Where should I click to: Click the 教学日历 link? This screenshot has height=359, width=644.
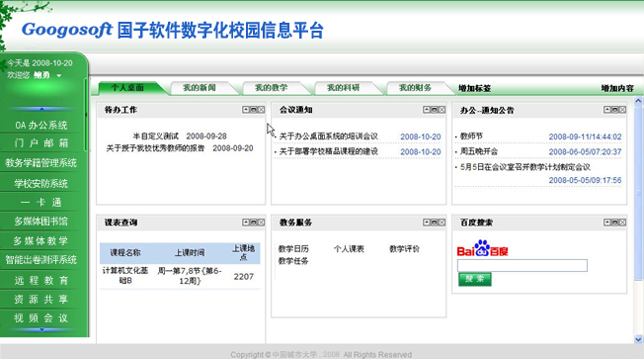pyautogui.click(x=293, y=249)
